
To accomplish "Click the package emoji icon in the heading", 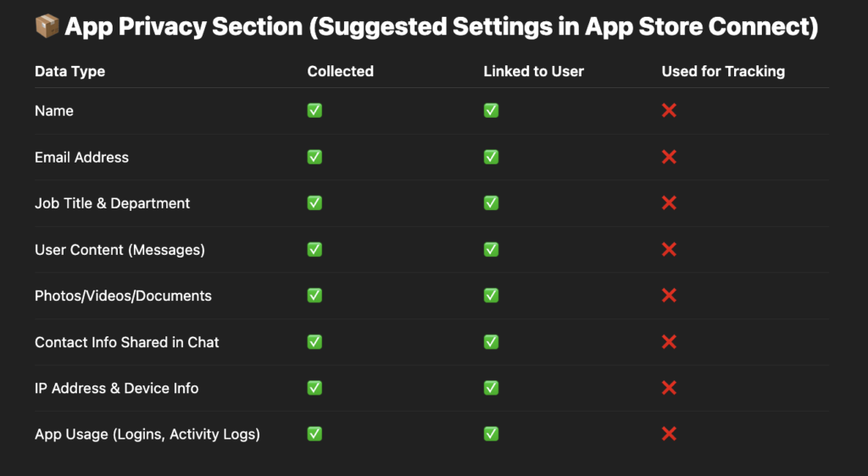I will pos(47,26).
